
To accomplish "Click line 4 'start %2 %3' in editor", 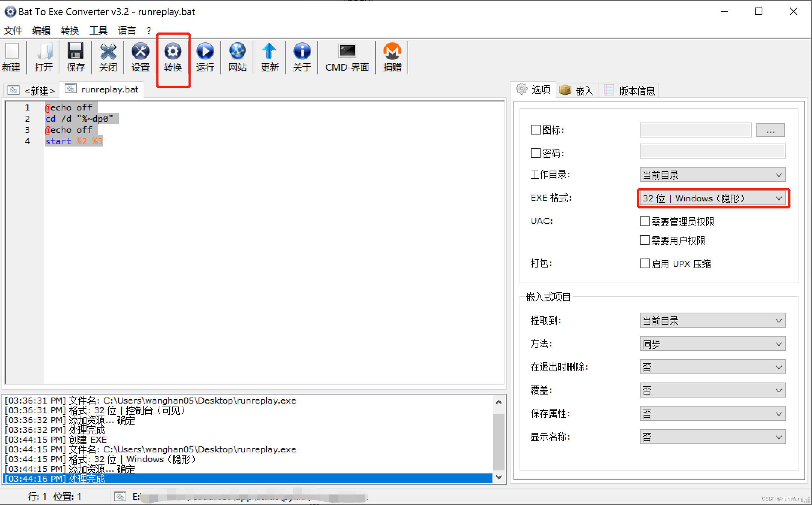I will 74,141.
